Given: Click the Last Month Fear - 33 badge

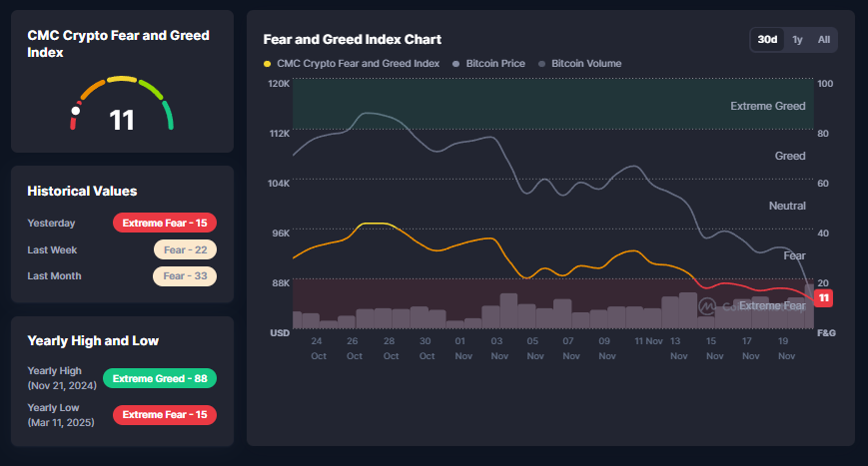Looking at the screenshot, I should [x=185, y=276].
